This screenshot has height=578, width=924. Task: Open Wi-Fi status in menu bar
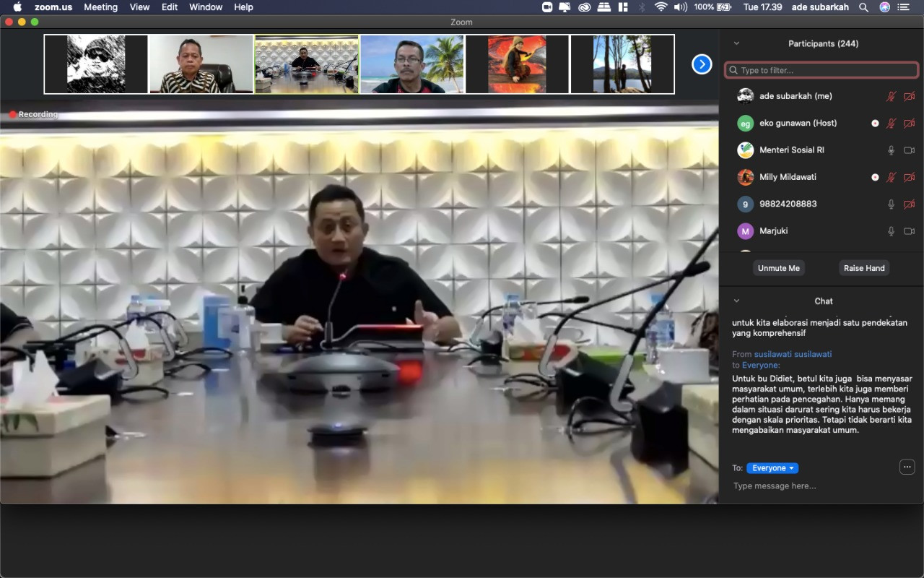(x=661, y=7)
